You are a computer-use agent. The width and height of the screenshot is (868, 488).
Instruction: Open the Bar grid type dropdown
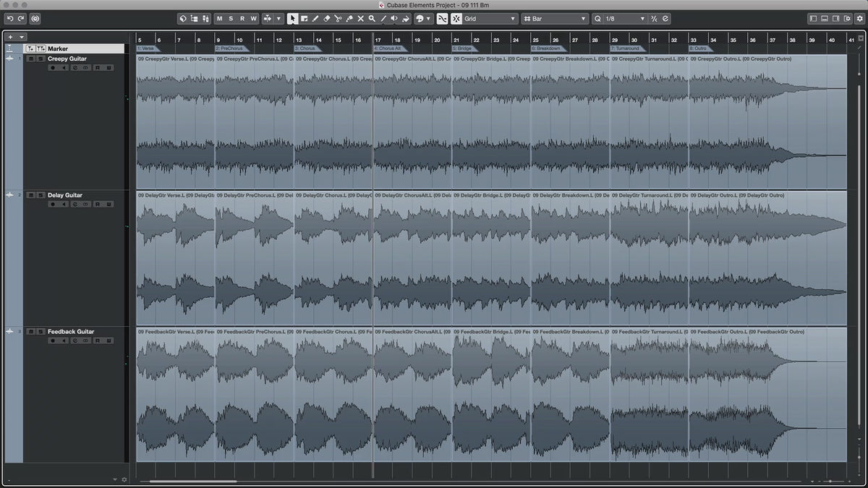[555, 19]
